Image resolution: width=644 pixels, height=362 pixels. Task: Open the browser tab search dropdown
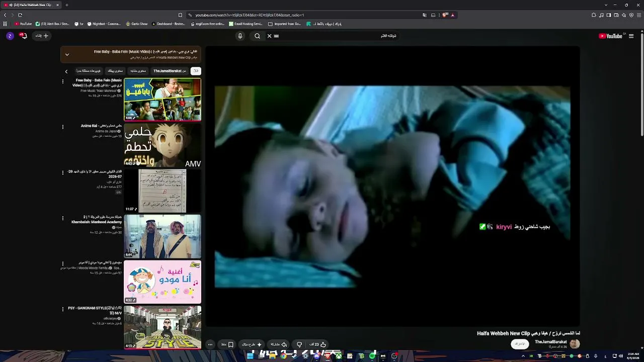(606, 5)
